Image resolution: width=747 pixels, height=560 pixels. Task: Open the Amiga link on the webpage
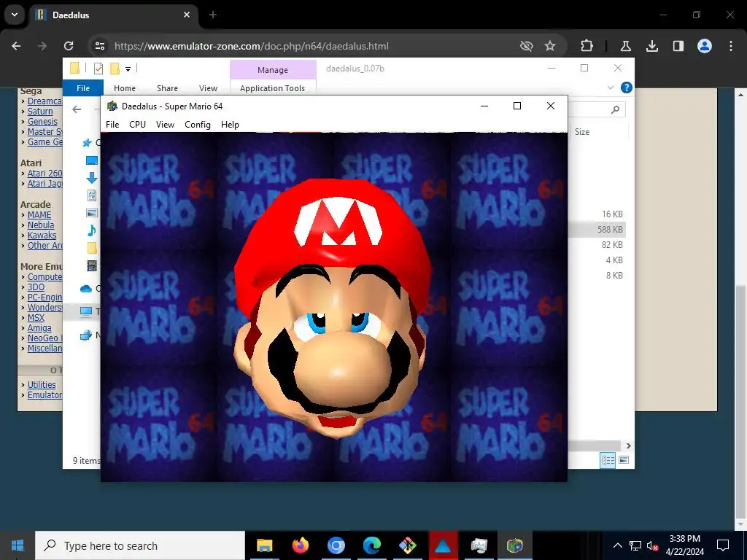(x=39, y=327)
